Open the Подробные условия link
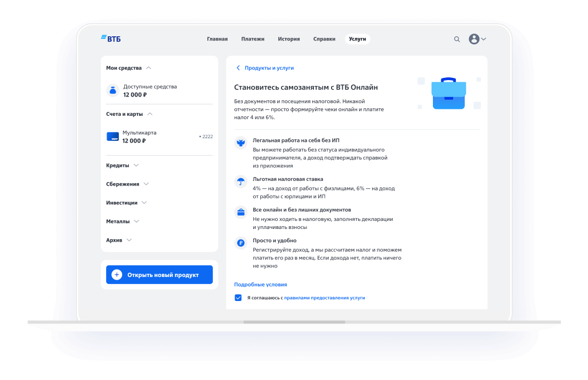 click(260, 284)
